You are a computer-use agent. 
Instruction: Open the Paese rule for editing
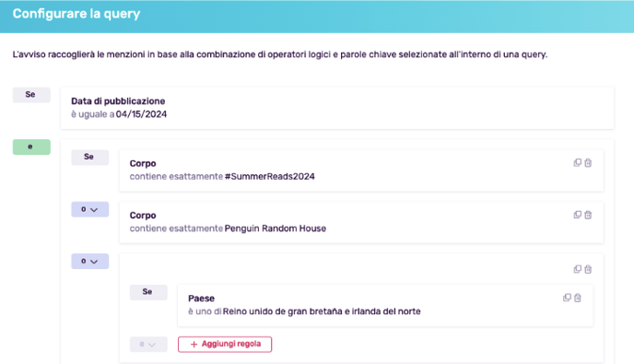(385, 305)
